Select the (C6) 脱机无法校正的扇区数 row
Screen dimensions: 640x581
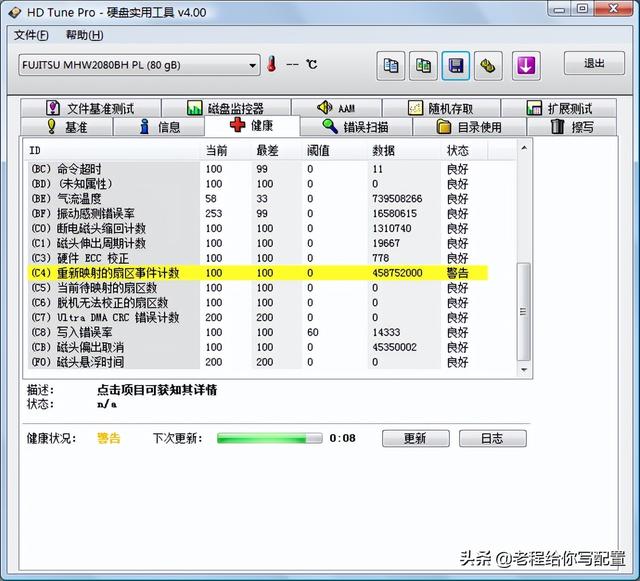coord(258,303)
